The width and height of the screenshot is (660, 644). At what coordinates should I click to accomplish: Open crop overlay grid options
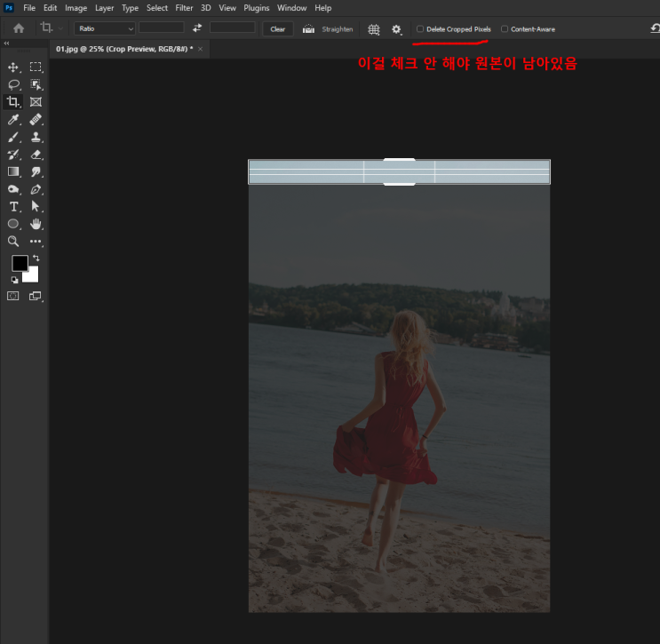click(x=374, y=29)
